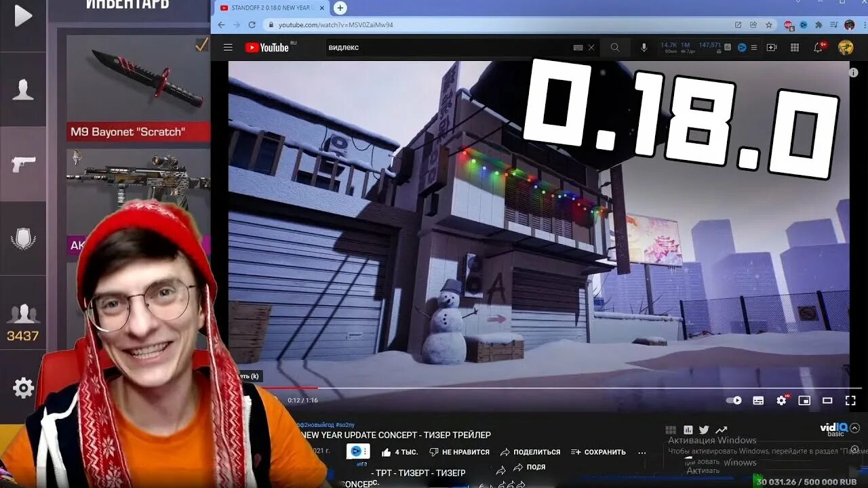Like the video with 4 ТЫС.
Viewport: 868px width, 488px height.
pyautogui.click(x=399, y=451)
